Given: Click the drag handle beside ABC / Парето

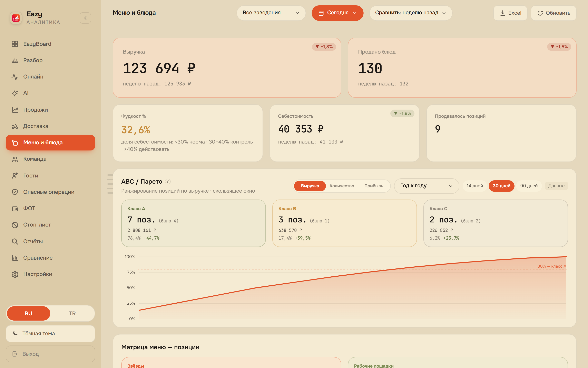Looking at the screenshot, I should coord(110,184).
